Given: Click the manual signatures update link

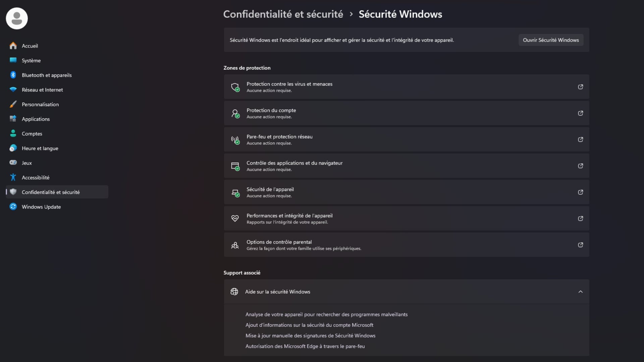Looking at the screenshot, I should [x=310, y=336].
